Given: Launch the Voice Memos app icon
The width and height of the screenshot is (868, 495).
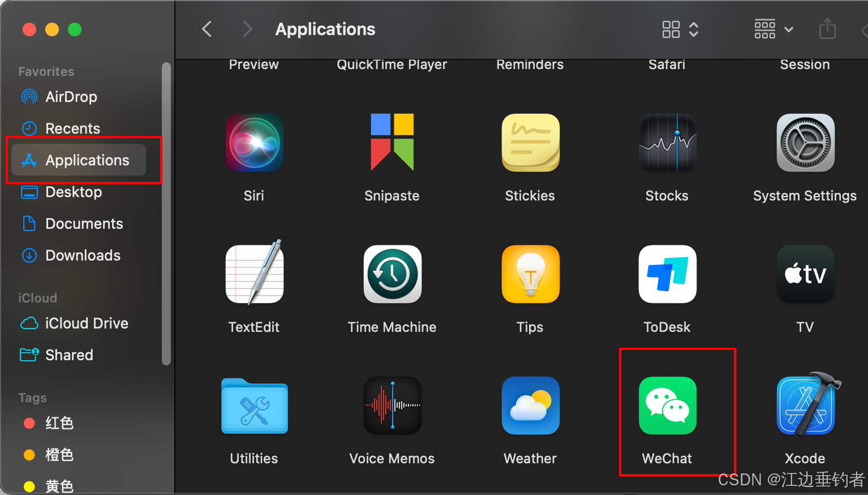Looking at the screenshot, I should [x=392, y=406].
